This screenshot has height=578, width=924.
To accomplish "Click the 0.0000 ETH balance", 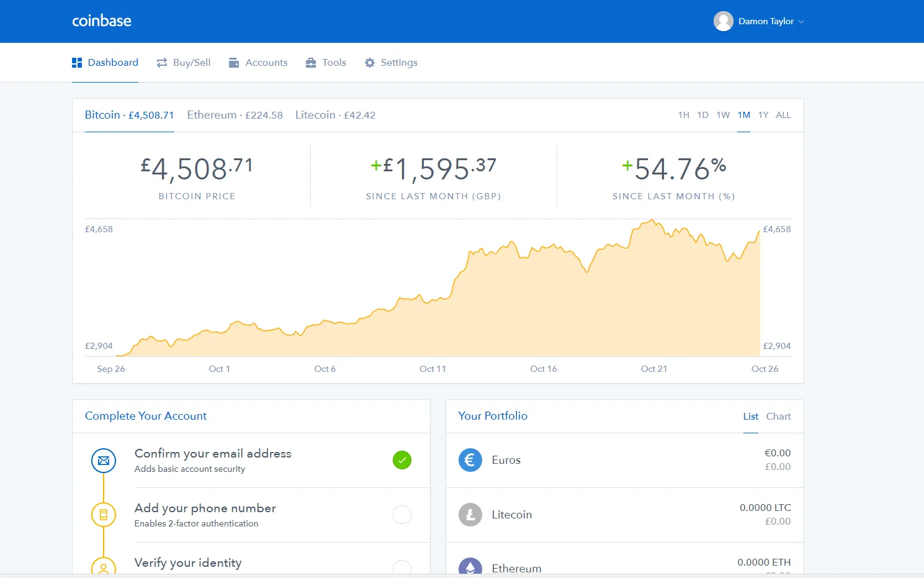I will pyautogui.click(x=764, y=562).
